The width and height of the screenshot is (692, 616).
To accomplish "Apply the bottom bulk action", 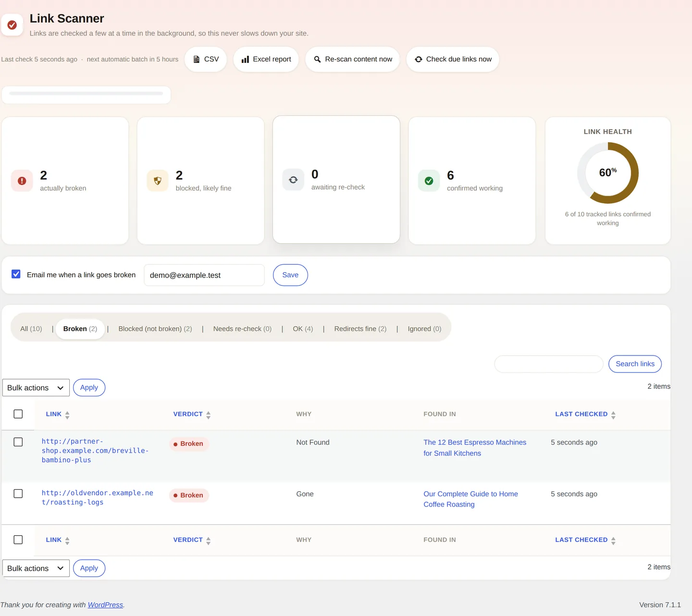I will (89, 568).
